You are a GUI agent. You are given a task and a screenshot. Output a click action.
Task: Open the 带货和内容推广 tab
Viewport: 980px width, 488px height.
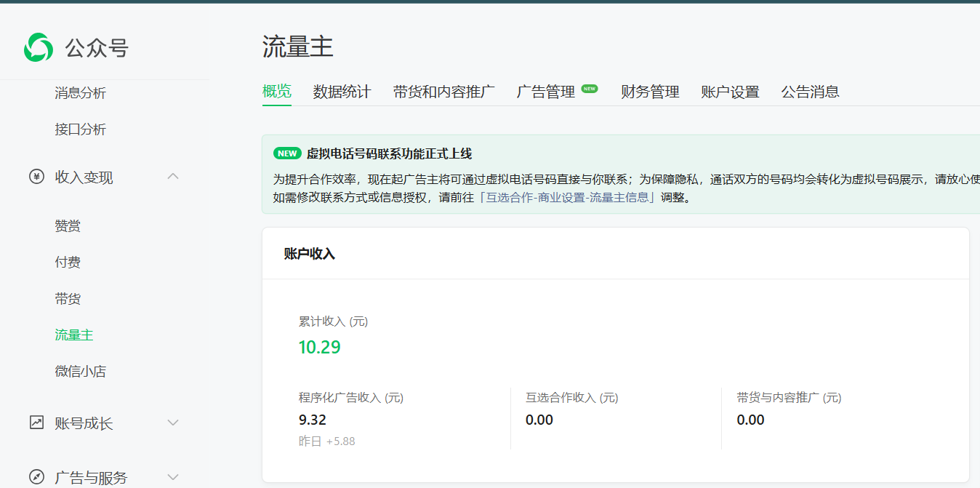[x=443, y=92]
